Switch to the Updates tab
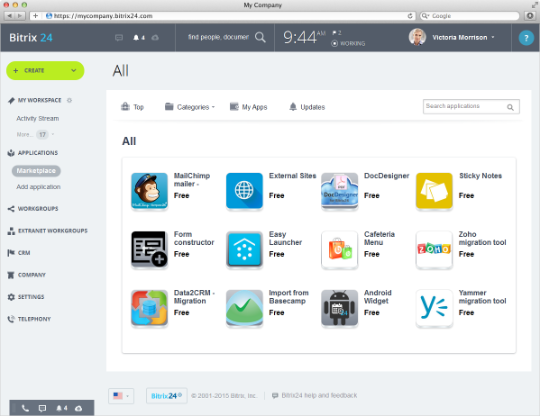The image size is (540, 416). [x=307, y=107]
